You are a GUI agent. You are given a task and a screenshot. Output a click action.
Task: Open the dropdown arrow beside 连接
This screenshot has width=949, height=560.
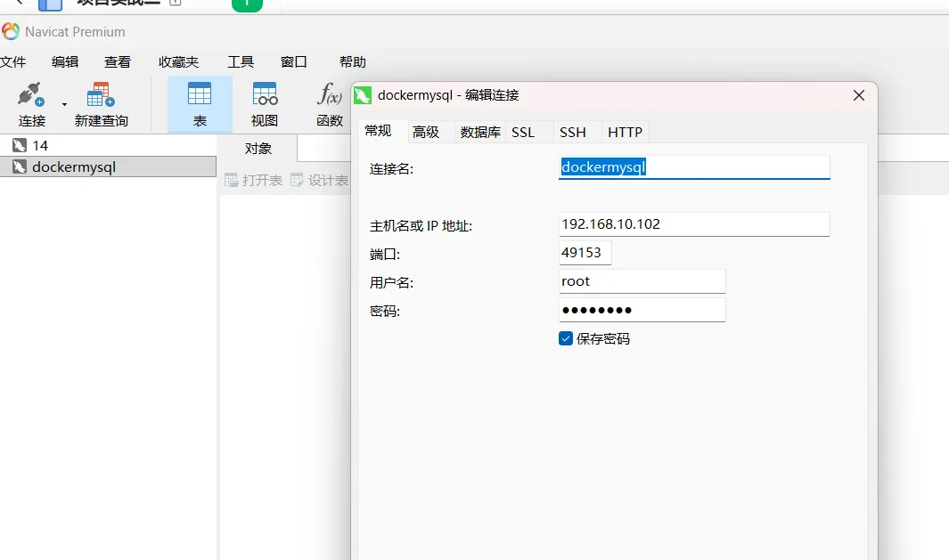64,105
